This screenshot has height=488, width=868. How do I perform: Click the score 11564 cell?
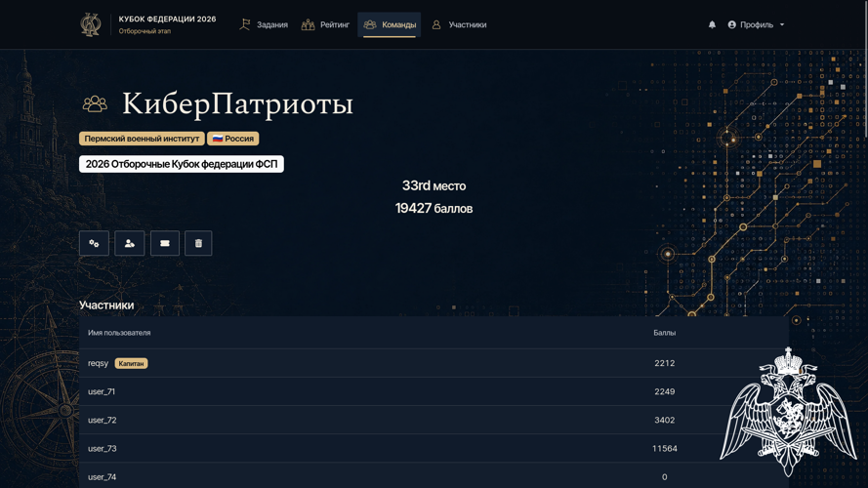tap(664, 448)
